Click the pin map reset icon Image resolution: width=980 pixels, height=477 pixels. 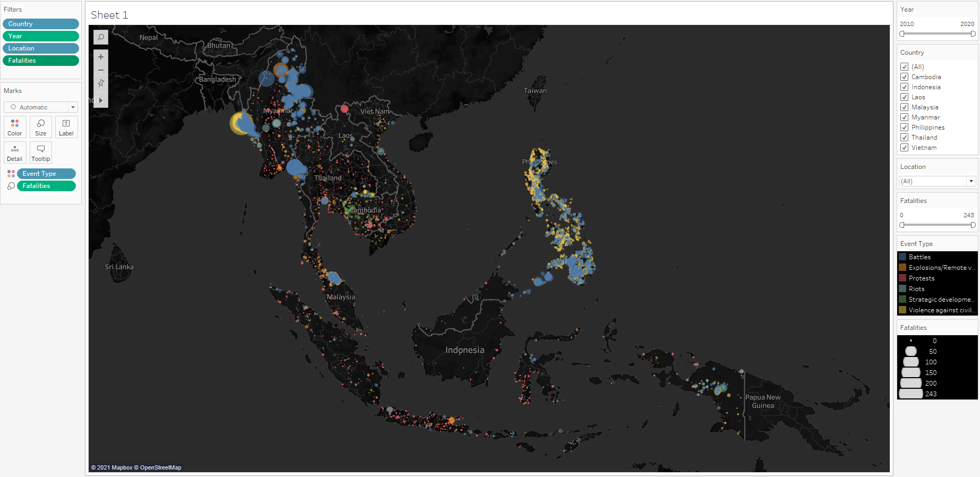pyautogui.click(x=101, y=83)
